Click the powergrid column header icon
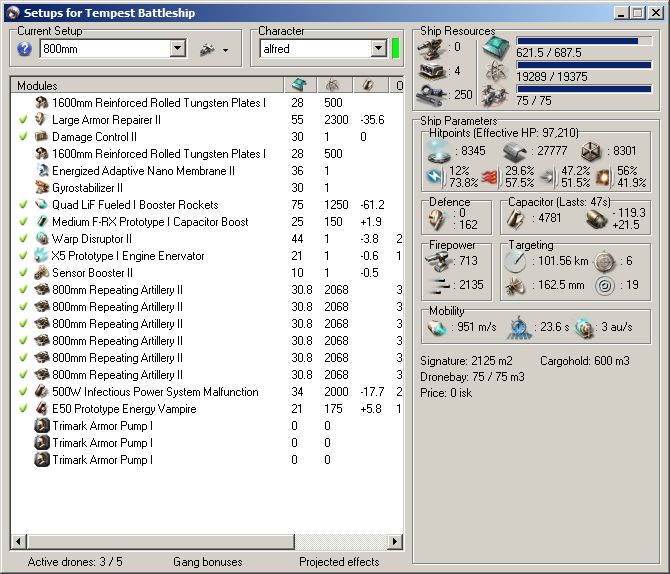The width and height of the screenshot is (670, 574). [x=332, y=85]
